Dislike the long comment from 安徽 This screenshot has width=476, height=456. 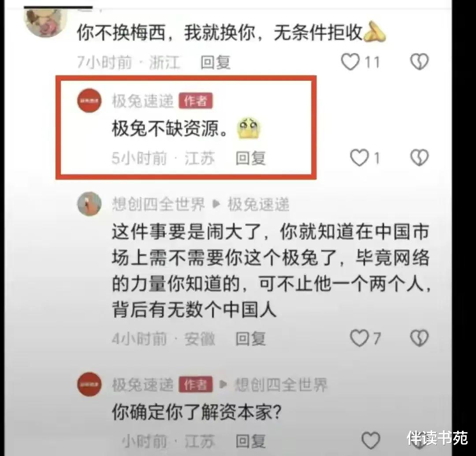click(x=419, y=338)
